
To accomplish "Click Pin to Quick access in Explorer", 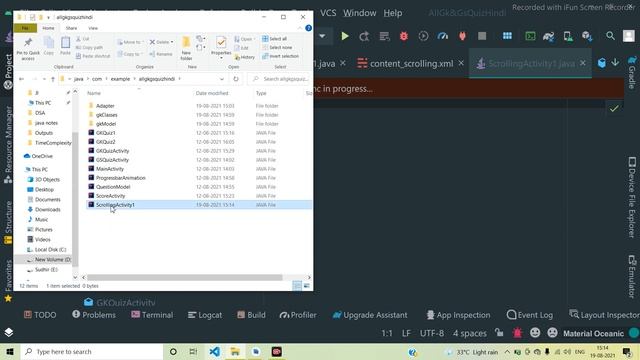I will pyautogui.click(x=28, y=49).
